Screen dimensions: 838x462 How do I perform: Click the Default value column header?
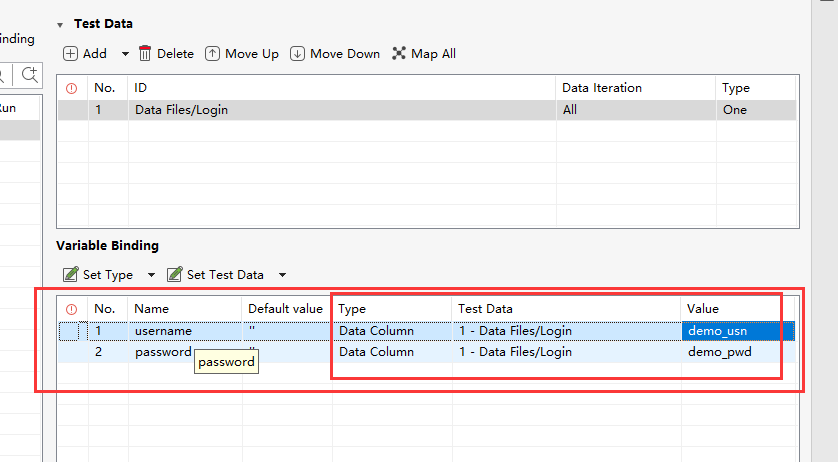pyautogui.click(x=285, y=309)
